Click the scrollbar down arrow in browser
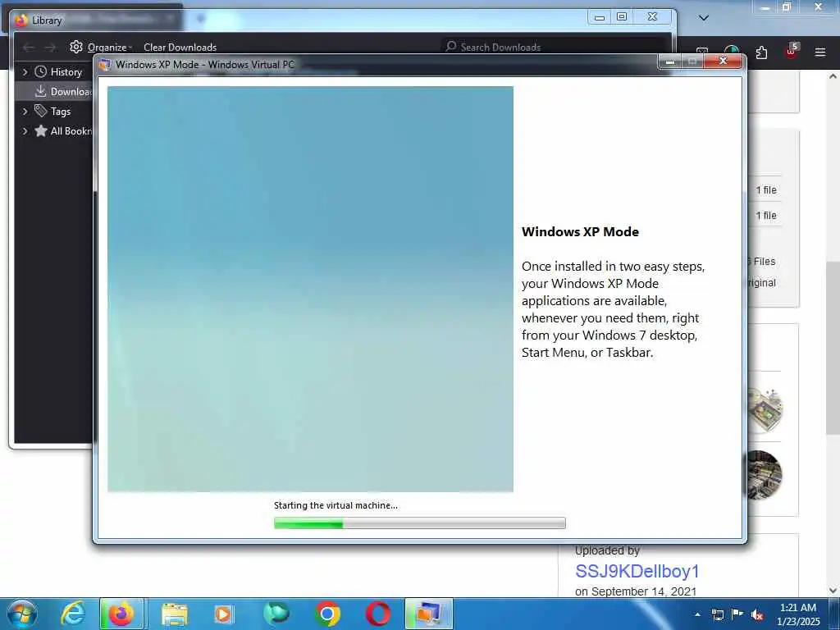Screen dimensions: 840x630 tap(833, 591)
